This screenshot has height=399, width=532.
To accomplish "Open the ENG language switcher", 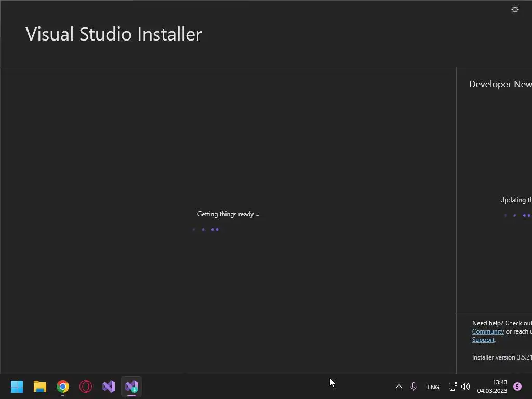I will [433, 387].
